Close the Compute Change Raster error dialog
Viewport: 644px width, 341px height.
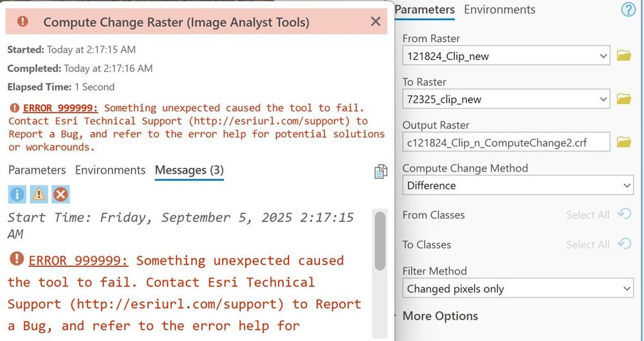click(x=376, y=22)
